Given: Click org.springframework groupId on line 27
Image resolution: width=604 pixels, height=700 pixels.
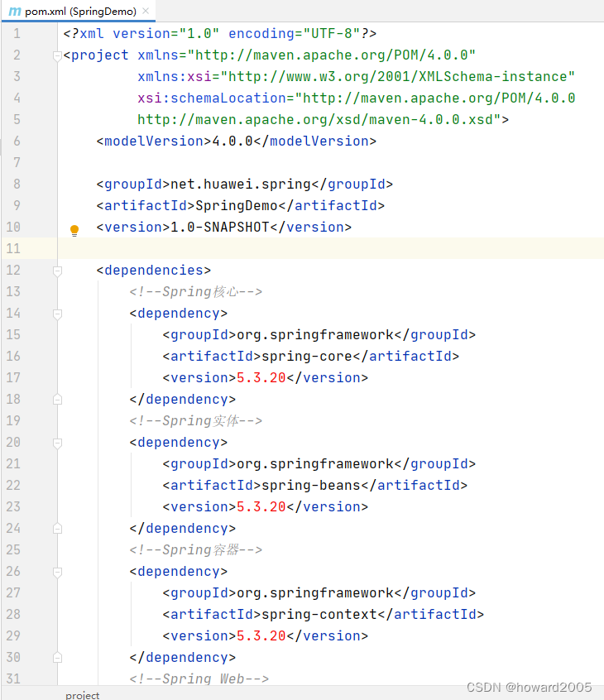Looking at the screenshot, I should point(314,593).
